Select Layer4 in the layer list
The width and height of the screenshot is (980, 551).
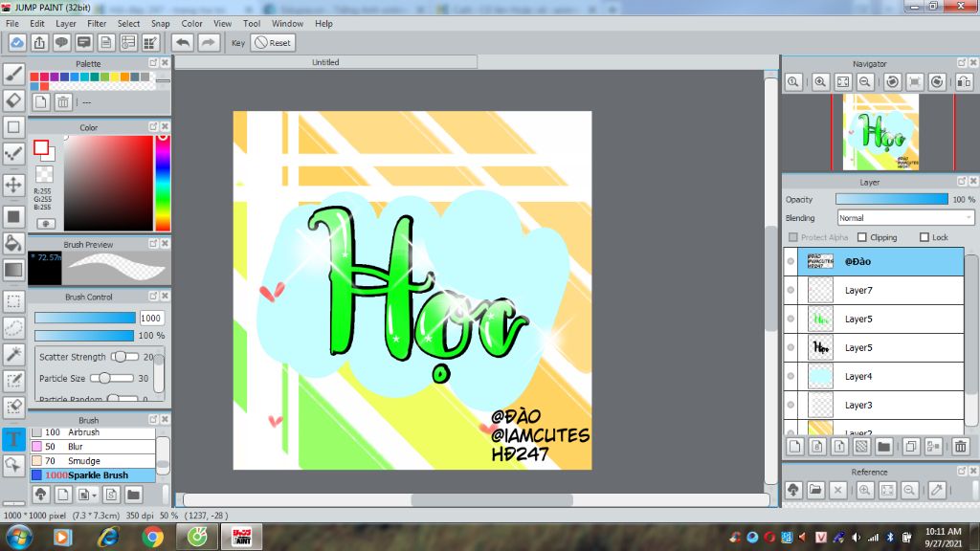point(881,376)
